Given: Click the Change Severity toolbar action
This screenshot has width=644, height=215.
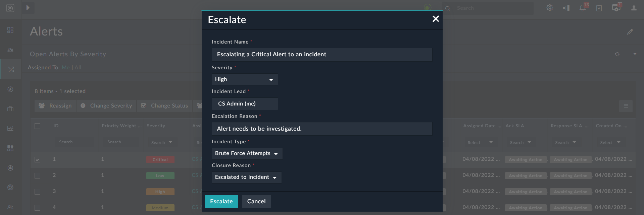Looking at the screenshot, I should click(x=106, y=105).
